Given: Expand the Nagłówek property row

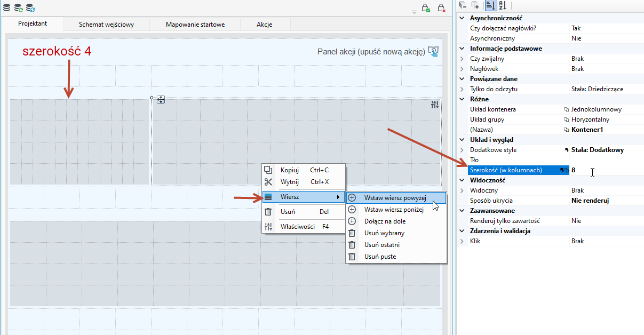Looking at the screenshot, I should pos(463,69).
